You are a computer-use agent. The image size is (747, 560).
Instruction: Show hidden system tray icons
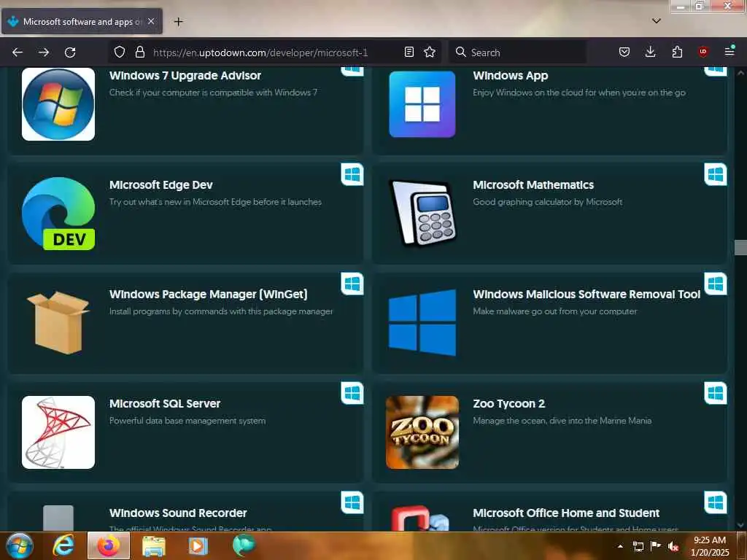click(x=620, y=546)
